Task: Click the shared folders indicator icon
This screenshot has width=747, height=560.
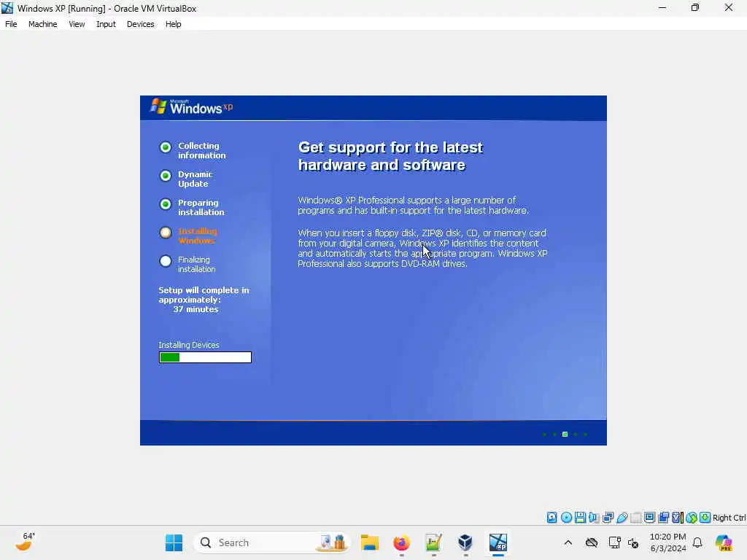Action: click(635, 518)
